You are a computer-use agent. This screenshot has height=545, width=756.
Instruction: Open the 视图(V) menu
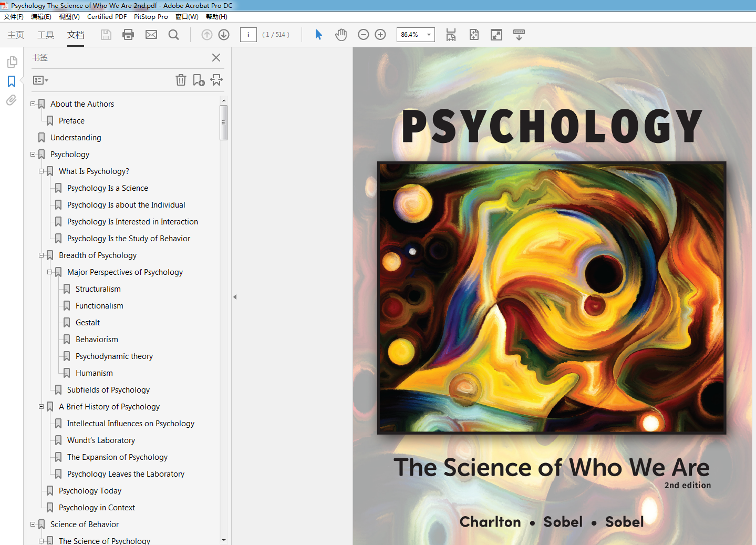pyautogui.click(x=69, y=17)
